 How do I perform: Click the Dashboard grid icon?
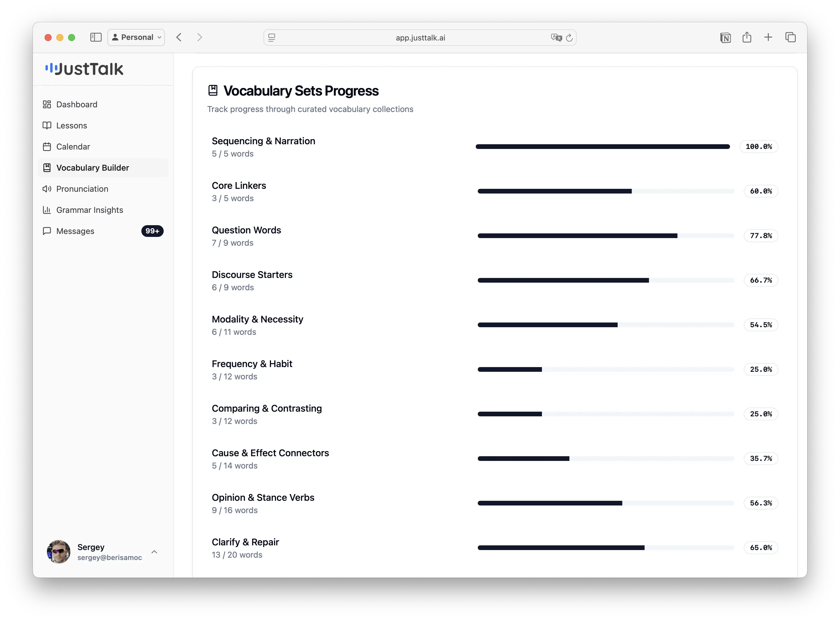click(47, 104)
